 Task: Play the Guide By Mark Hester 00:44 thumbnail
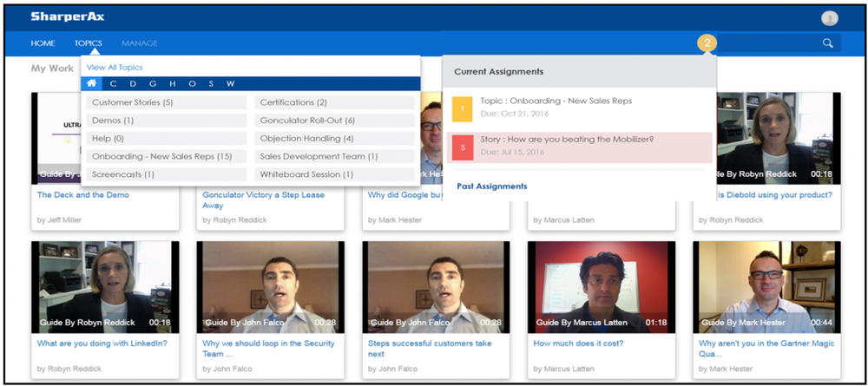(x=766, y=287)
